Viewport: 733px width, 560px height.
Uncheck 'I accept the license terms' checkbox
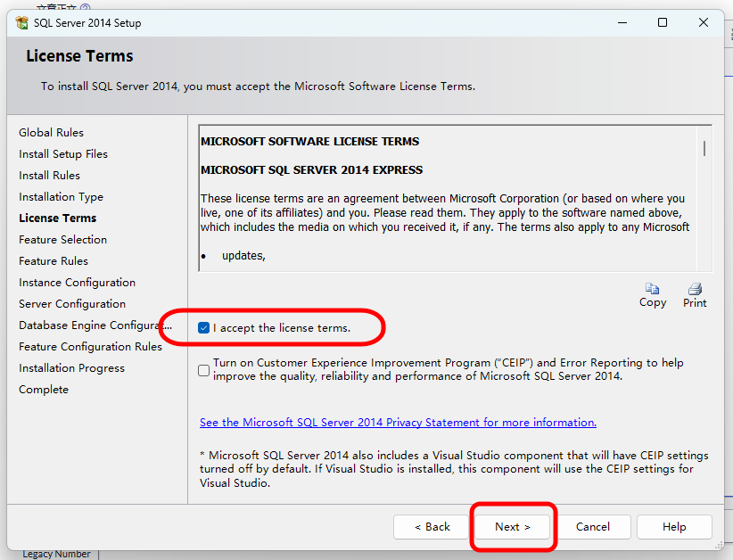pos(204,327)
